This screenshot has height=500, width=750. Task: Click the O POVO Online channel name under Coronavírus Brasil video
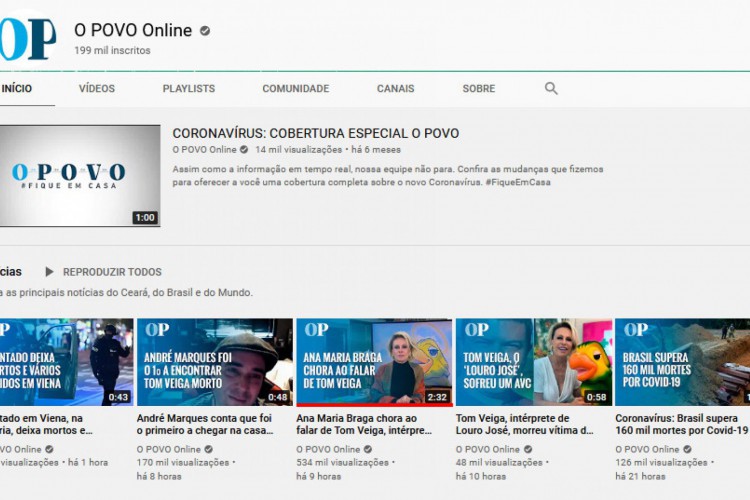(x=647, y=449)
